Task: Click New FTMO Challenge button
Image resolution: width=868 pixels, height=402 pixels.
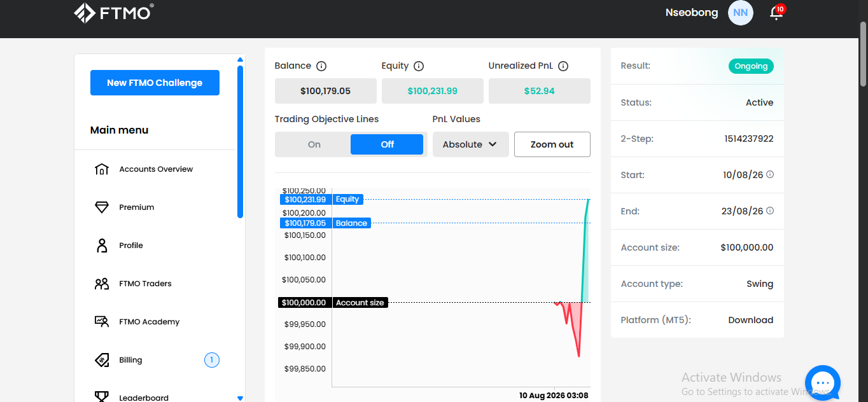Action: click(155, 83)
